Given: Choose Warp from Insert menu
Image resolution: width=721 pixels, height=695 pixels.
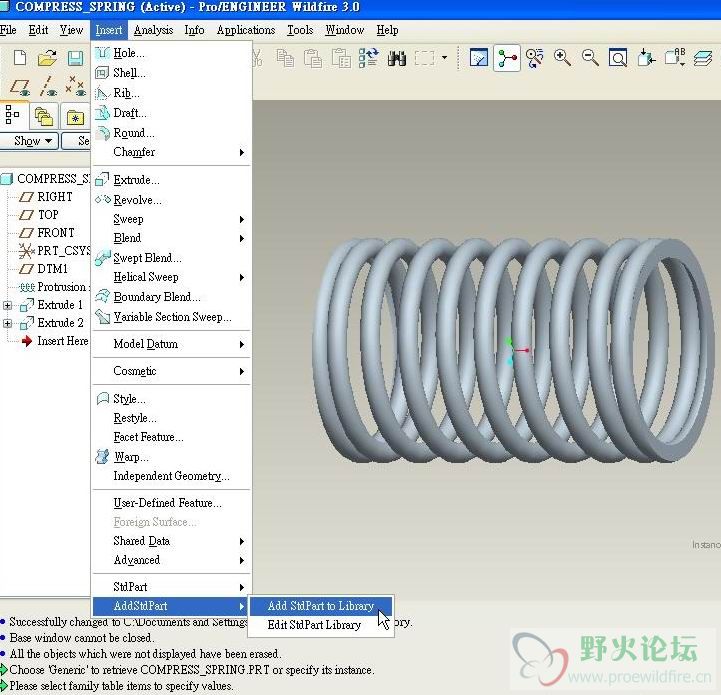Looking at the screenshot, I should click(x=172, y=457).
